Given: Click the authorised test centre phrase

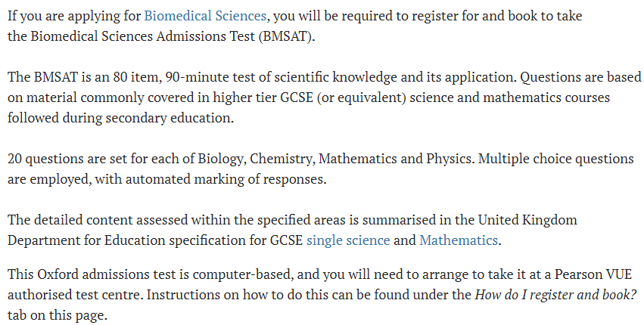Looking at the screenshot, I should pos(75,295).
